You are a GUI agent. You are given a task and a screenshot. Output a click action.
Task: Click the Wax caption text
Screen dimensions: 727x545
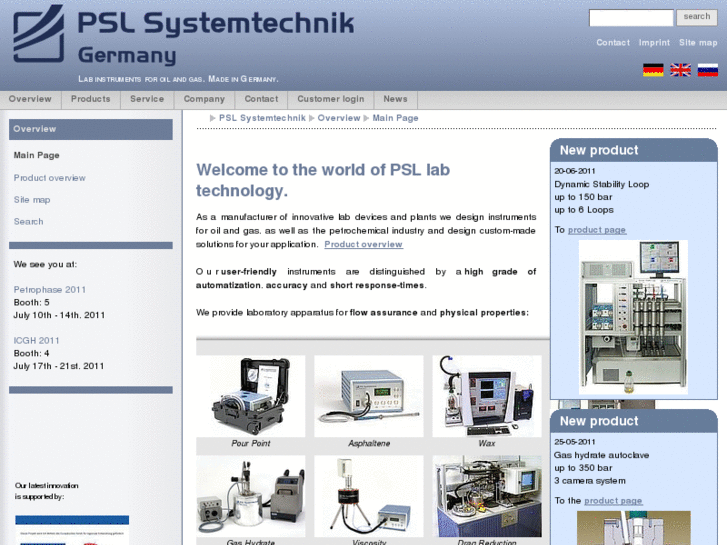pyautogui.click(x=487, y=443)
